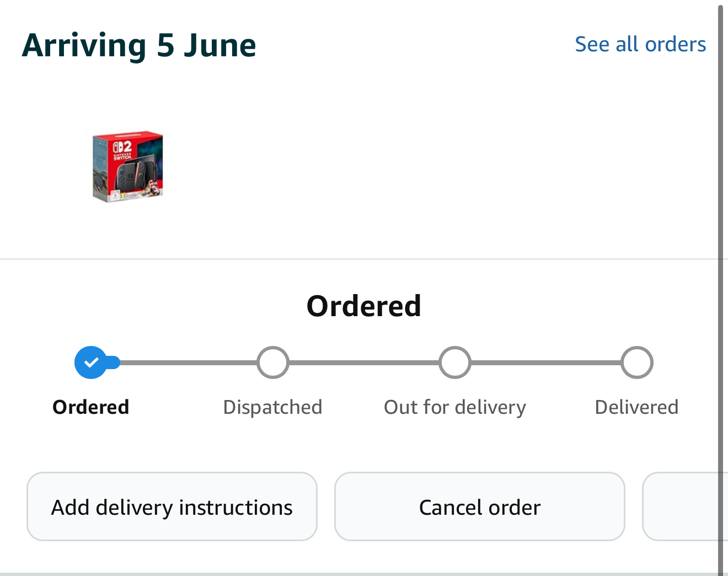Click progress bar between Out for delivery and Delivered
728x576 pixels.
pyautogui.click(x=546, y=362)
